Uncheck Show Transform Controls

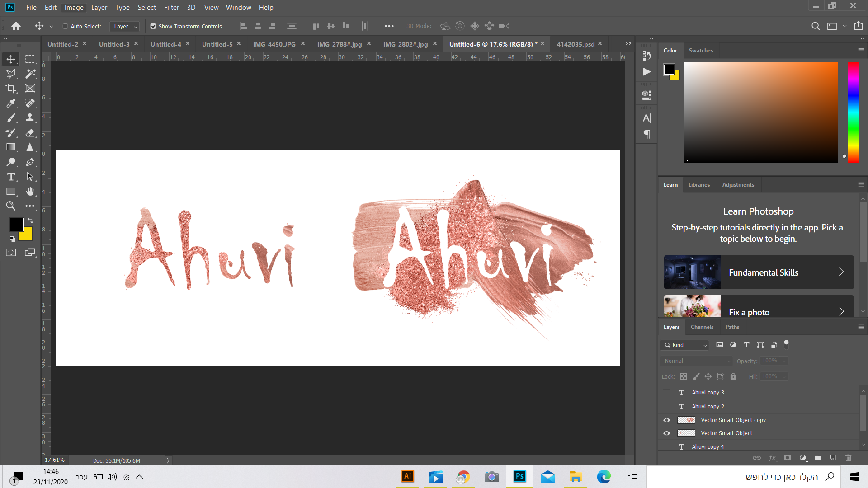point(153,26)
